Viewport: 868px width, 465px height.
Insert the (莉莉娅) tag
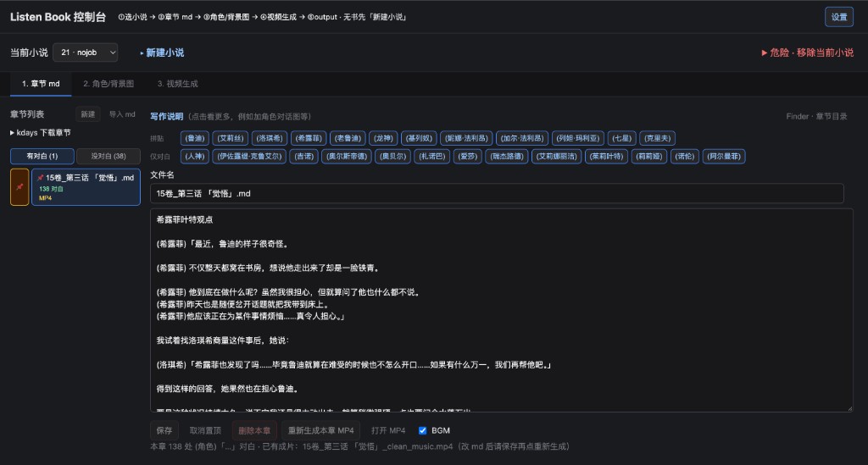click(x=648, y=157)
